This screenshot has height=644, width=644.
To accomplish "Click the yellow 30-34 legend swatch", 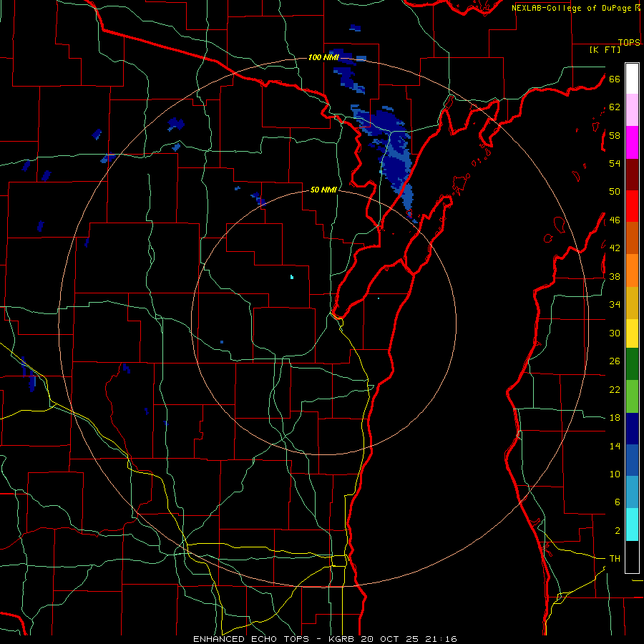I will coord(632,333).
